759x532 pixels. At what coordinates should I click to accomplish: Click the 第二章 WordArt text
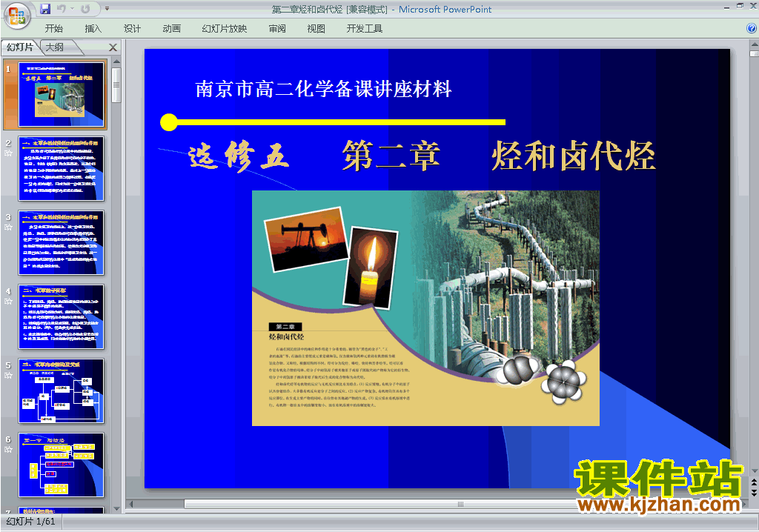coord(391,156)
